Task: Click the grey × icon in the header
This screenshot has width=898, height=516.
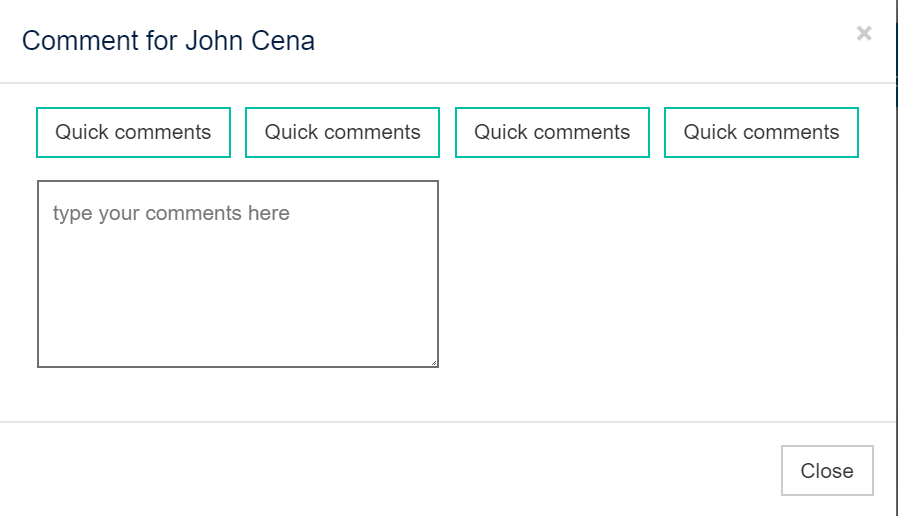Action: tap(864, 33)
